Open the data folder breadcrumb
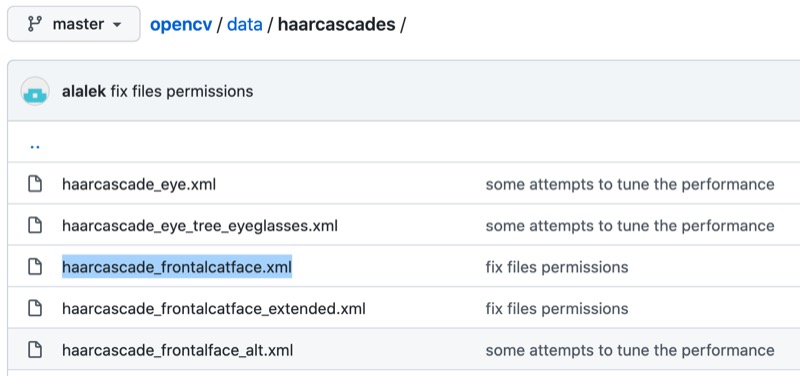Screen dimensions: 800x376 tap(244, 24)
